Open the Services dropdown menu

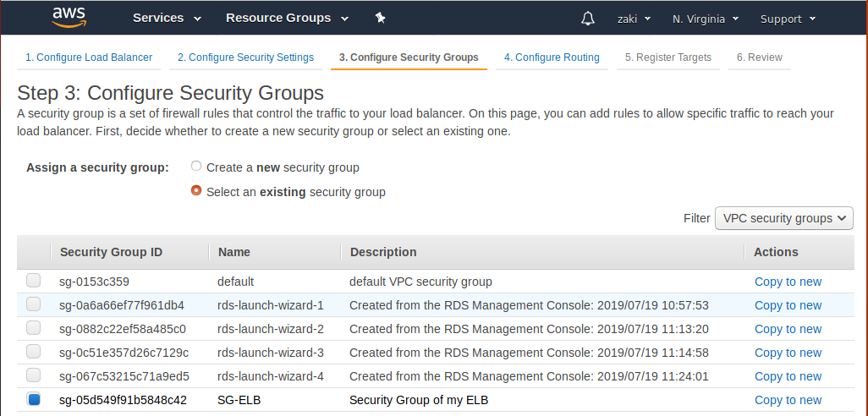click(x=167, y=18)
